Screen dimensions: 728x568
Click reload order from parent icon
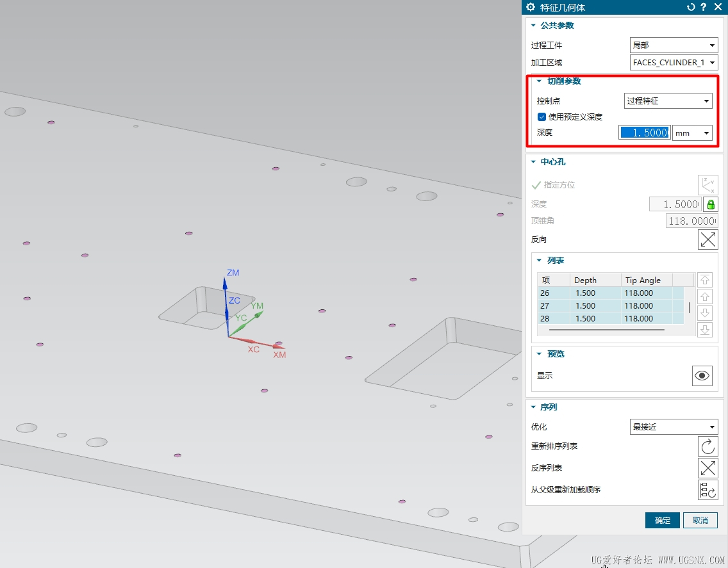click(708, 490)
